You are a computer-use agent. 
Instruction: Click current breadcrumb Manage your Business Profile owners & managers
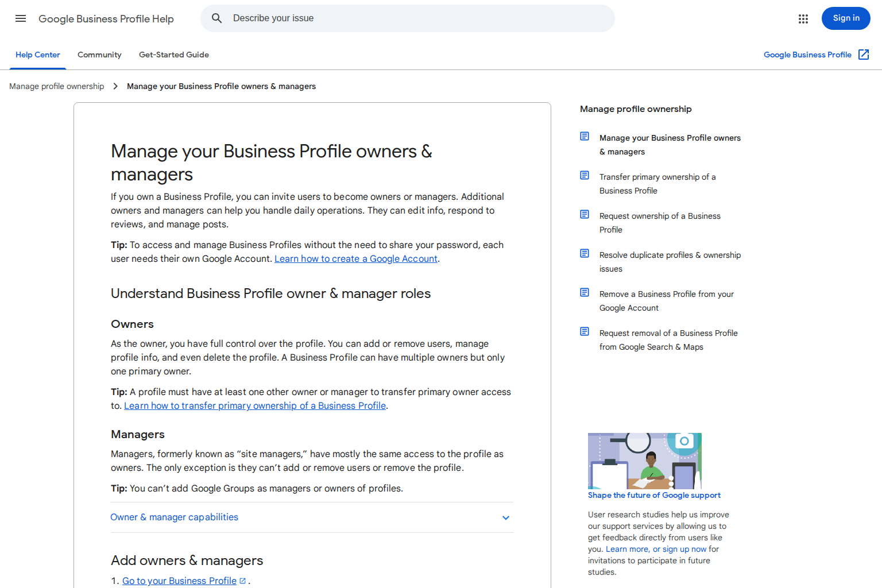[221, 86]
